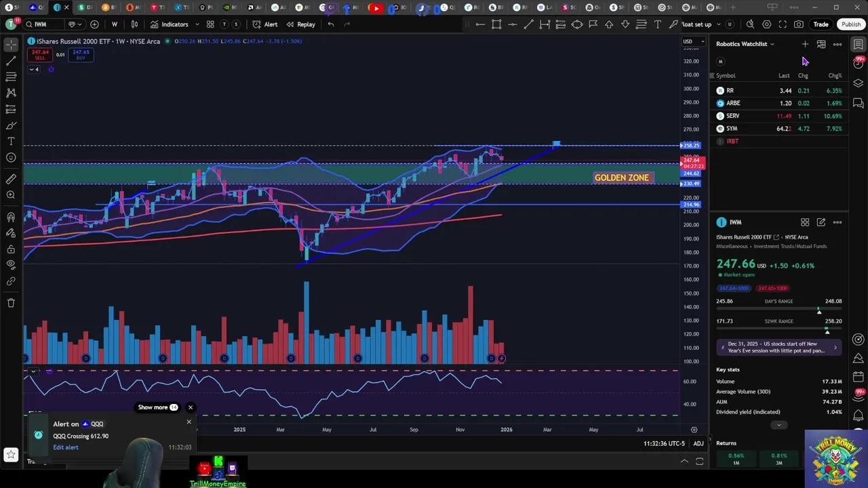Viewport: 868px width, 488px height.
Task: Toggle hide all drawings eye icon
Action: point(11,264)
